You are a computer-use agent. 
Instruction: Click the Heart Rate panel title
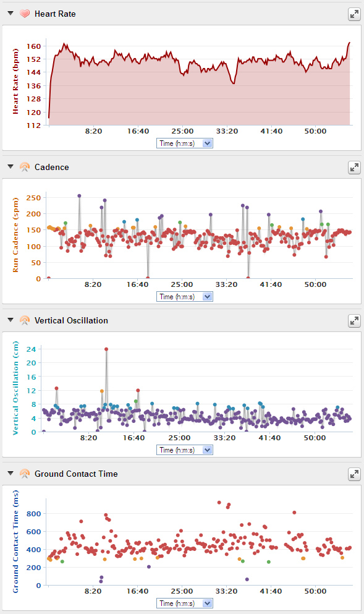55,14
